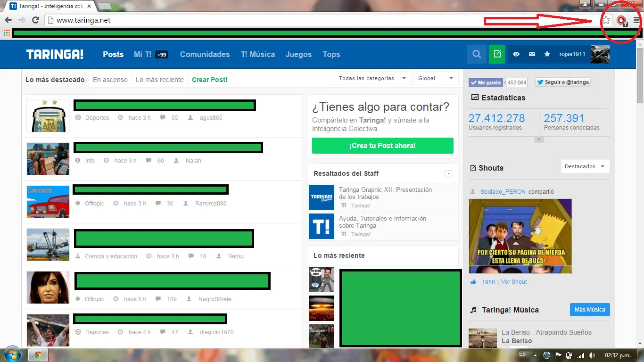Open messages via the envelope icon
Viewport: 644px width, 362px height.
(x=532, y=54)
